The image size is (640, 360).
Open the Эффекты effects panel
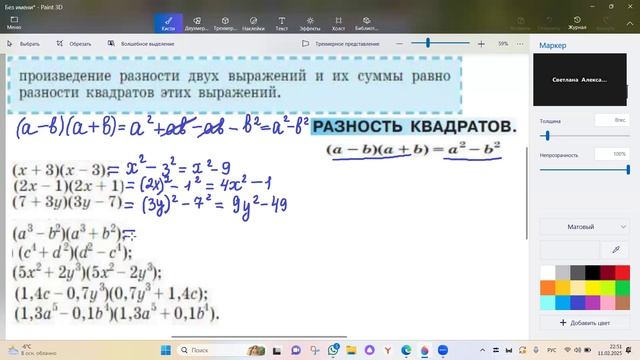point(310,23)
